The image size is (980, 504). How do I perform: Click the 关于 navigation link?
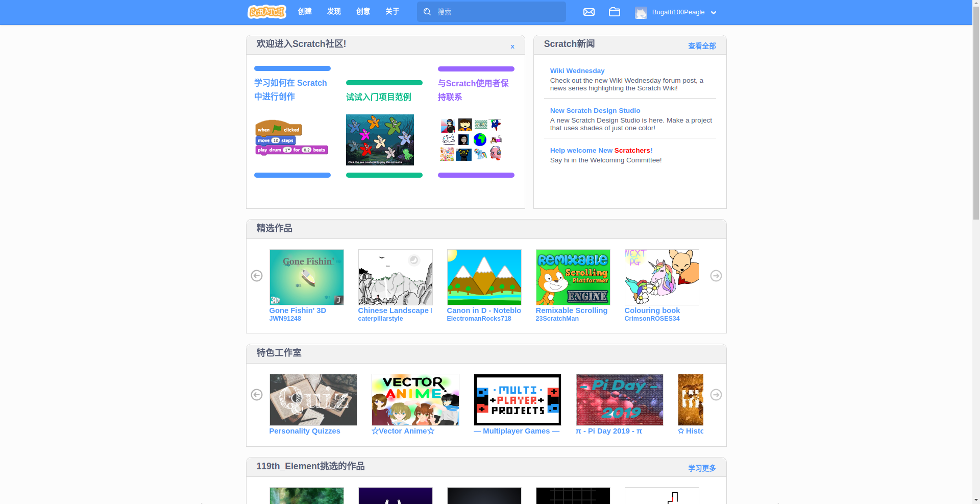pos(392,11)
